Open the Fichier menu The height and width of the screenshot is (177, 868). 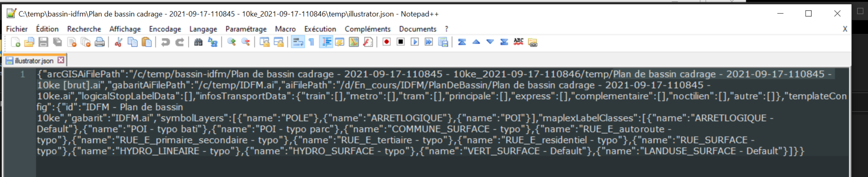pyautogui.click(x=17, y=29)
